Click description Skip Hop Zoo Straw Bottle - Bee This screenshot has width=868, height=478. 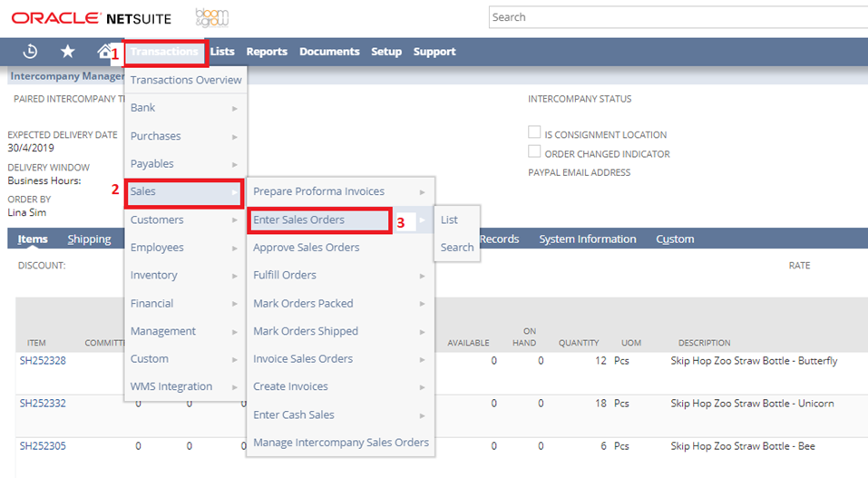743,446
